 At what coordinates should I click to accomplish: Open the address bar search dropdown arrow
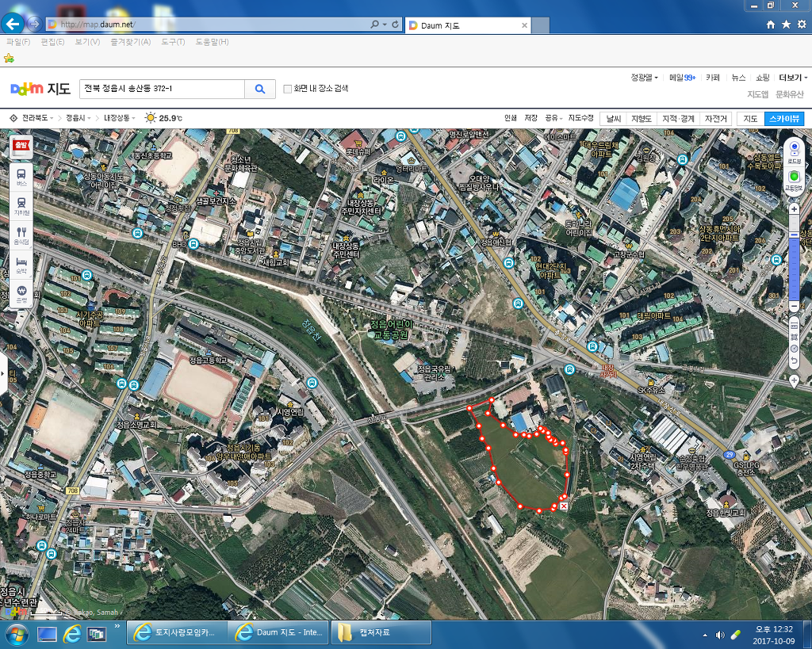[x=385, y=25]
